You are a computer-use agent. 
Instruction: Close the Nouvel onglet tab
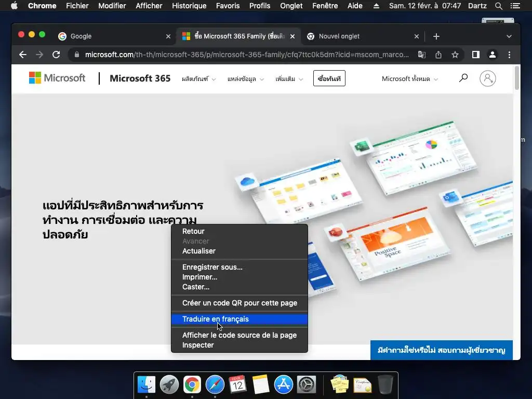[x=417, y=36]
